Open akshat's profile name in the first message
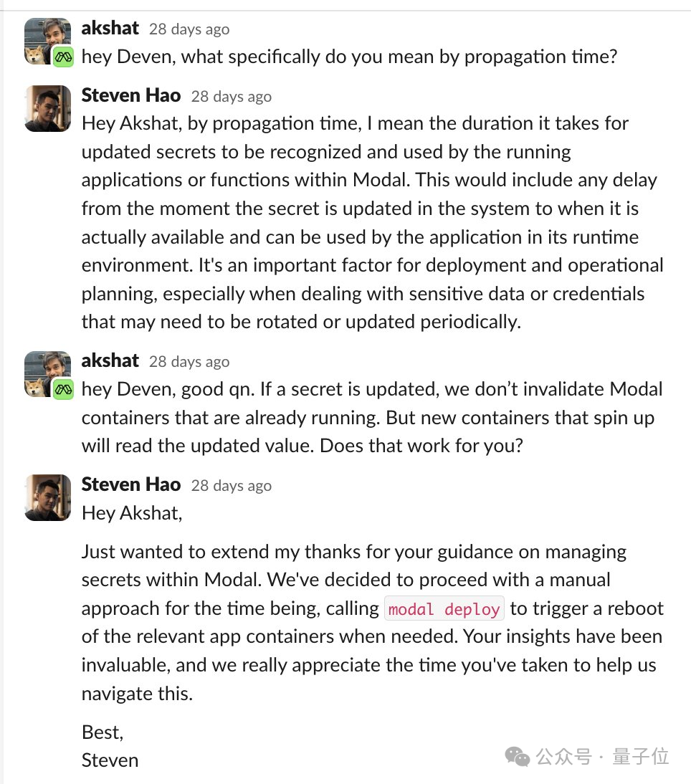 [109, 29]
